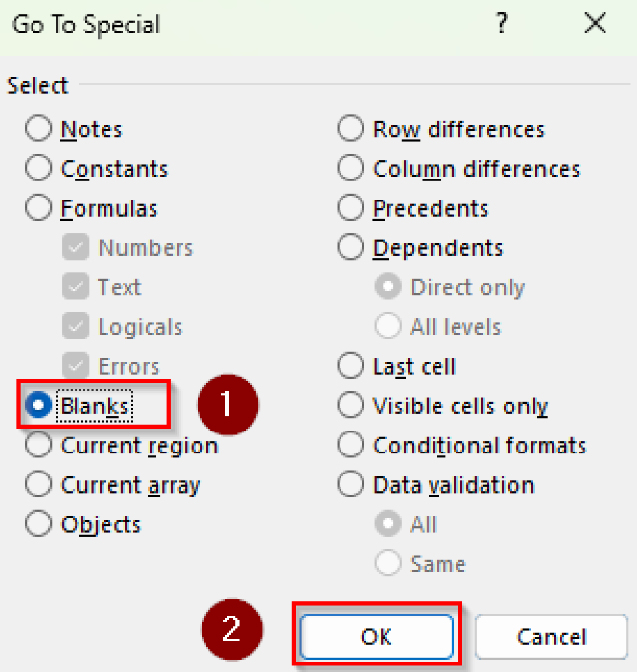Screen dimensions: 637x672
Task: Select Row differences
Action: click(x=351, y=129)
